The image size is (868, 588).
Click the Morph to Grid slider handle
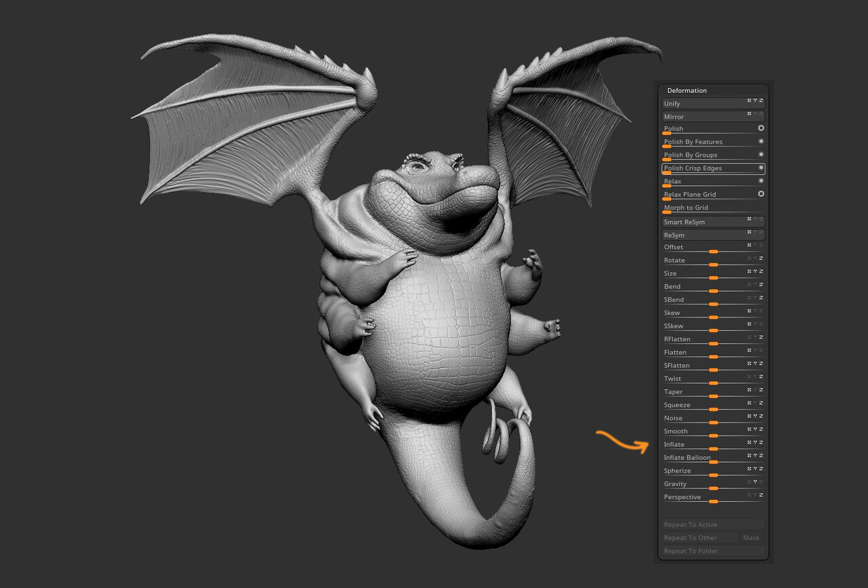[667, 212]
